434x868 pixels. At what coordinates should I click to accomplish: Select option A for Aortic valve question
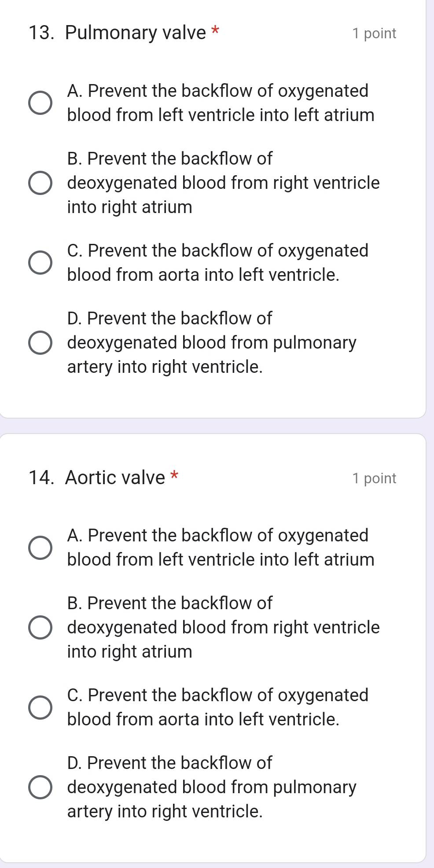point(40,547)
